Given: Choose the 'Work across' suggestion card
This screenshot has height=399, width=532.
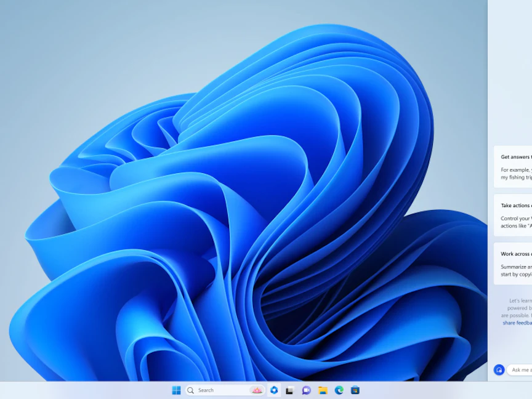Looking at the screenshot, I should pyautogui.click(x=514, y=264).
